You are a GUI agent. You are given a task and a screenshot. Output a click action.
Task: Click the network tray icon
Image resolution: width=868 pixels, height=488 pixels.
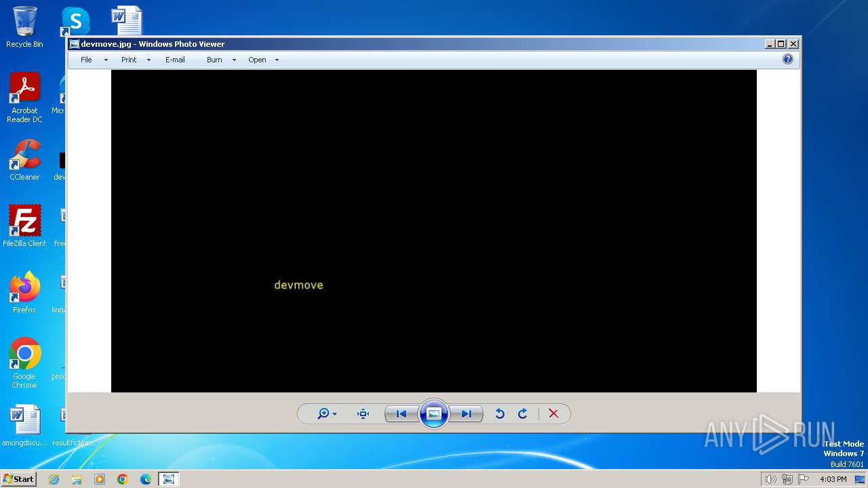pyautogui.click(x=787, y=479)
